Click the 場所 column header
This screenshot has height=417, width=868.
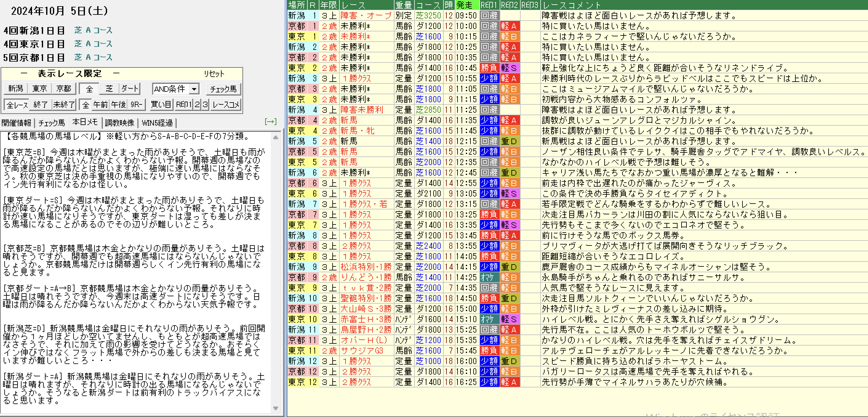pos(297,5)
